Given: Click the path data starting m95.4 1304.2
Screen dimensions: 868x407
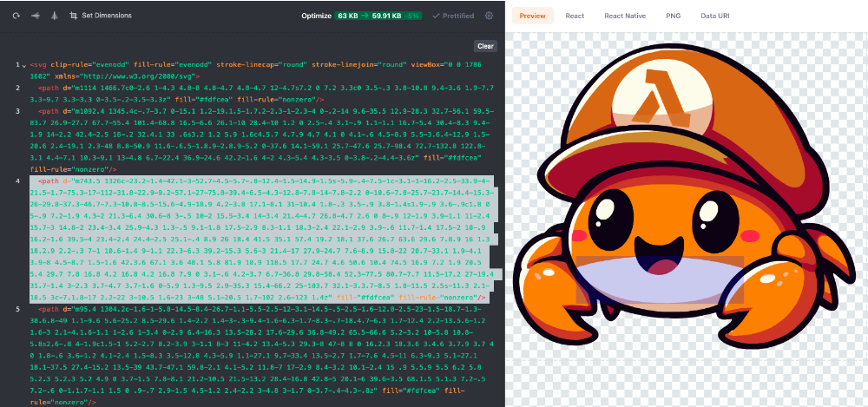Looking at the screenshot, I should pos(261,356).
